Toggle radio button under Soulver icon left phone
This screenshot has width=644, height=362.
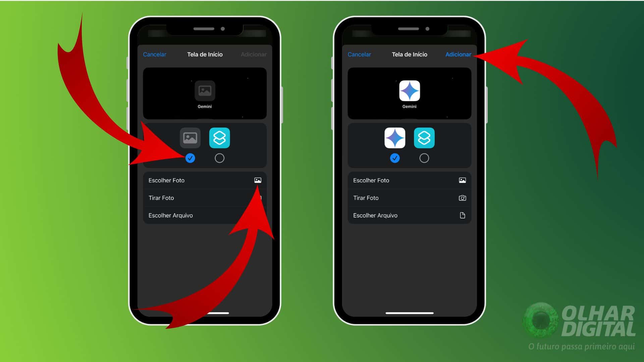(x=220, y=158)
